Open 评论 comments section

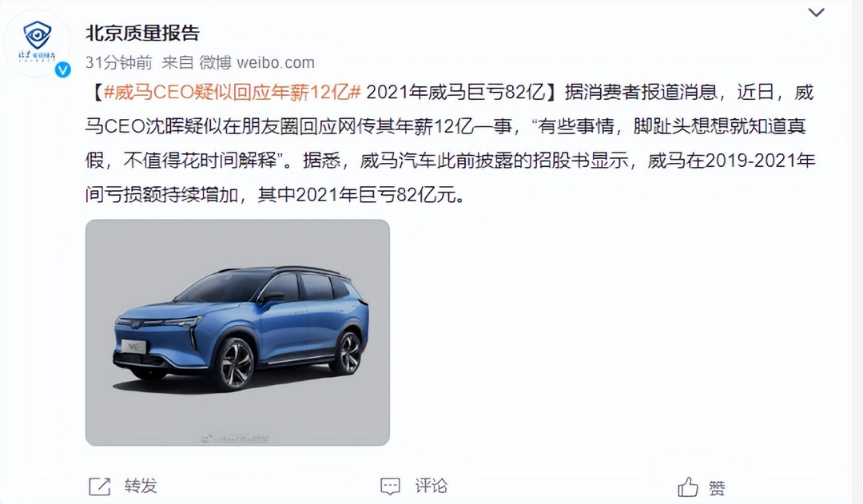point(431,486)
